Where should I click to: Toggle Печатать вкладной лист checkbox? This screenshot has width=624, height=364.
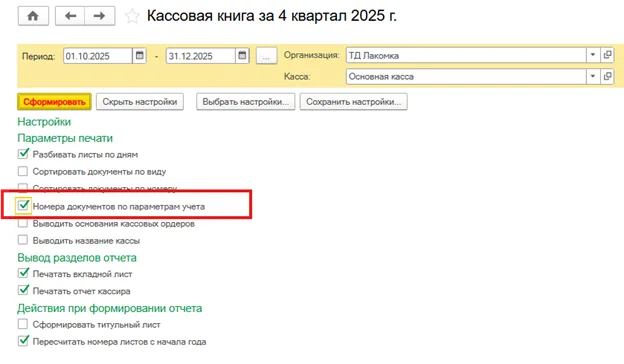click(23, 273)
